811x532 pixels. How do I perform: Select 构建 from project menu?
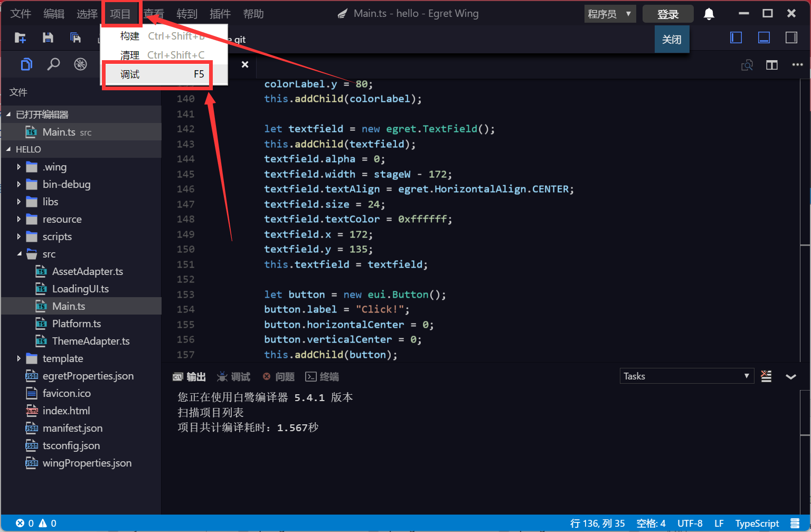click(x=164, y=36)
